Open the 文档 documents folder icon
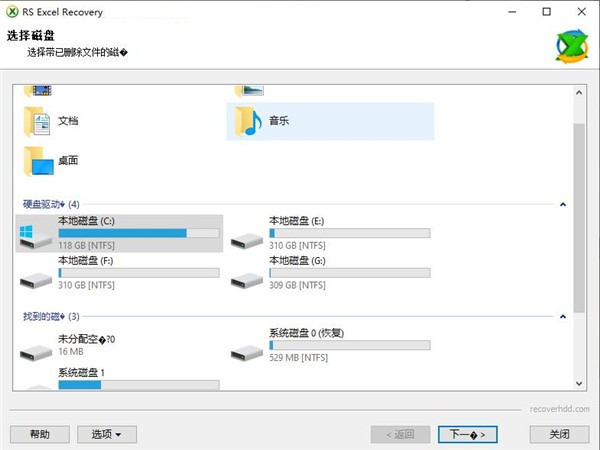 click(x=37, y=121)
